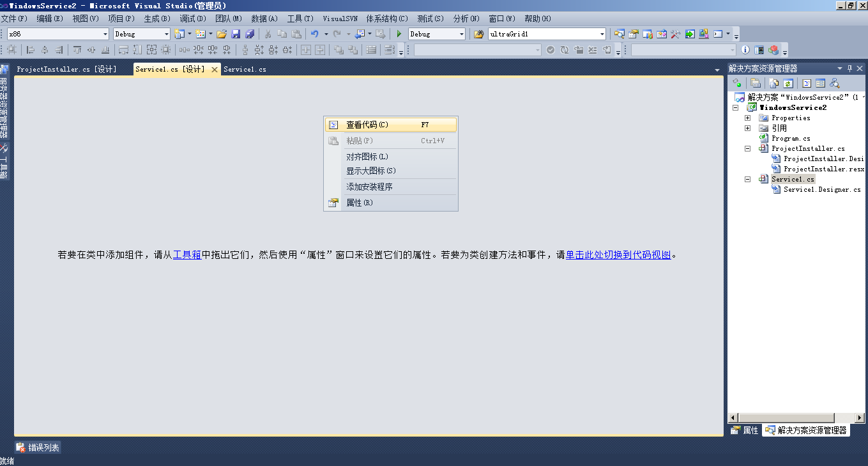Collapse the ProjectInstaller.cs node
This screenshot has width=868, height=466.
(747, 148)
